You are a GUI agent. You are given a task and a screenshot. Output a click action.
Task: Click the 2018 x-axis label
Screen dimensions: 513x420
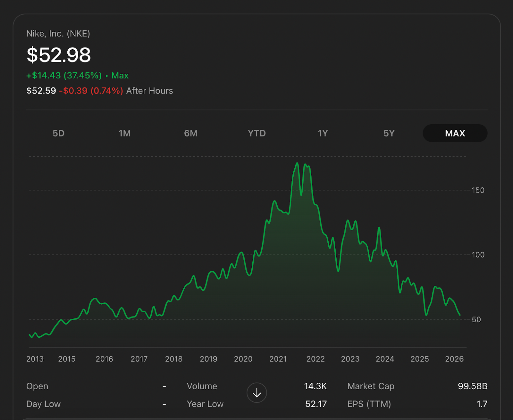click(174, 359)
